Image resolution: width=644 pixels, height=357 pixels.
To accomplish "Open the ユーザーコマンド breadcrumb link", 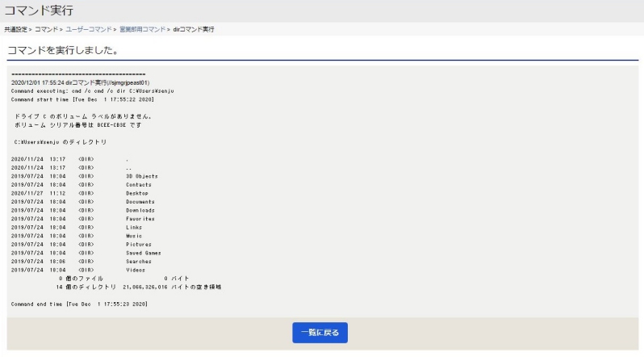I will 89,29.
